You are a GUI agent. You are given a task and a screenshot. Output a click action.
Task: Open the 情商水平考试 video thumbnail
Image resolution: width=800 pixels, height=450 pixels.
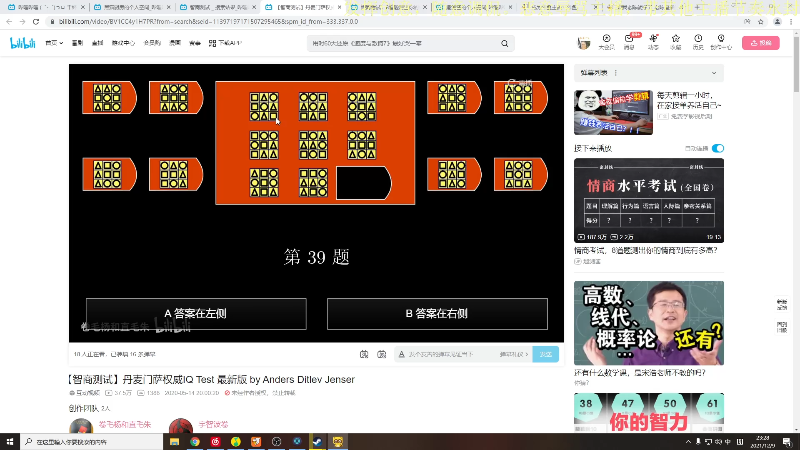coord(649,200)
